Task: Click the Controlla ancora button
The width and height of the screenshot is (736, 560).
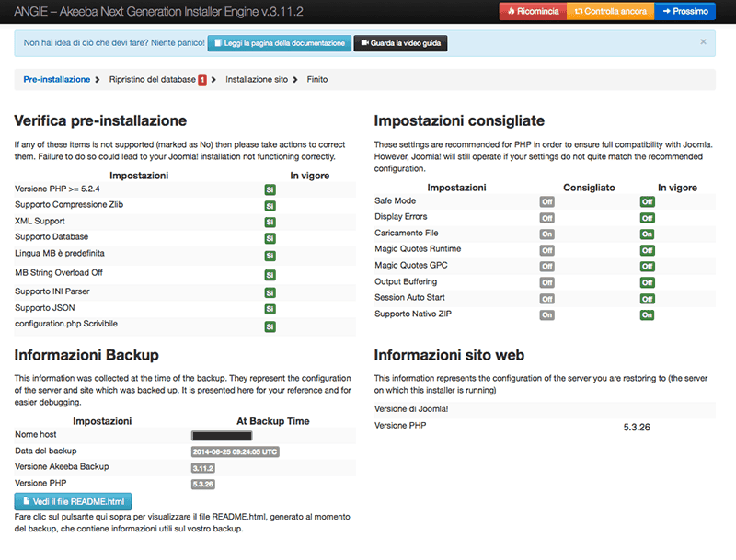Action: point(611,11)
